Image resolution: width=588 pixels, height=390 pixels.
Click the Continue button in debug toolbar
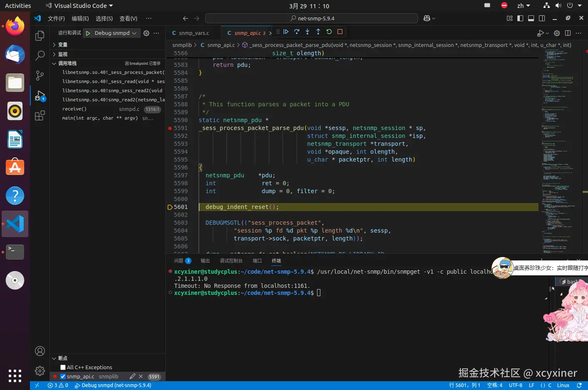pyautogui.click(x=286, y=32)
